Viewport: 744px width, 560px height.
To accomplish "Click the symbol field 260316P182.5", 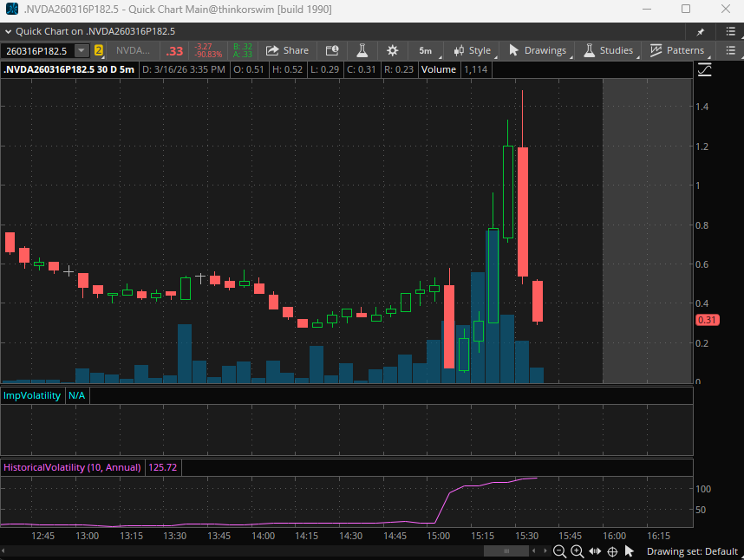I will (37, 51).
